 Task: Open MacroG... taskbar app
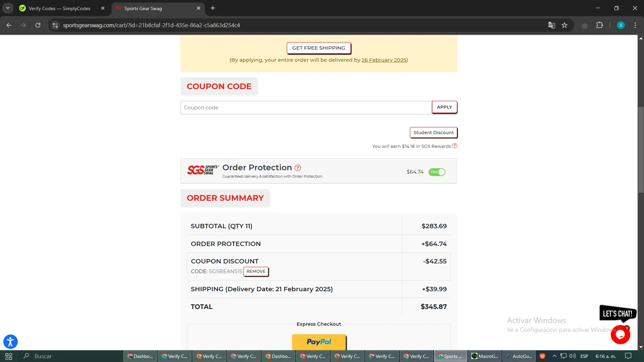tap(485, 356)
